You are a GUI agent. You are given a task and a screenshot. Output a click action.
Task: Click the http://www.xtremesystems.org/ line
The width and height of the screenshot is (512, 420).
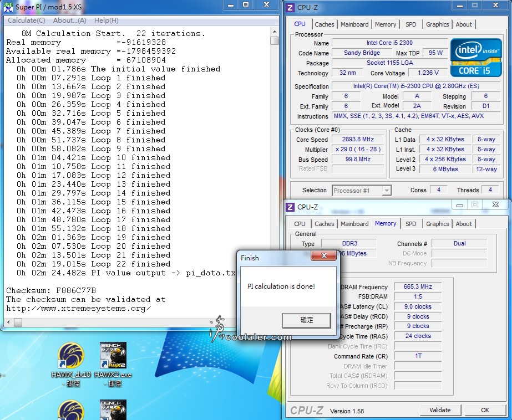tap(79, 309)
